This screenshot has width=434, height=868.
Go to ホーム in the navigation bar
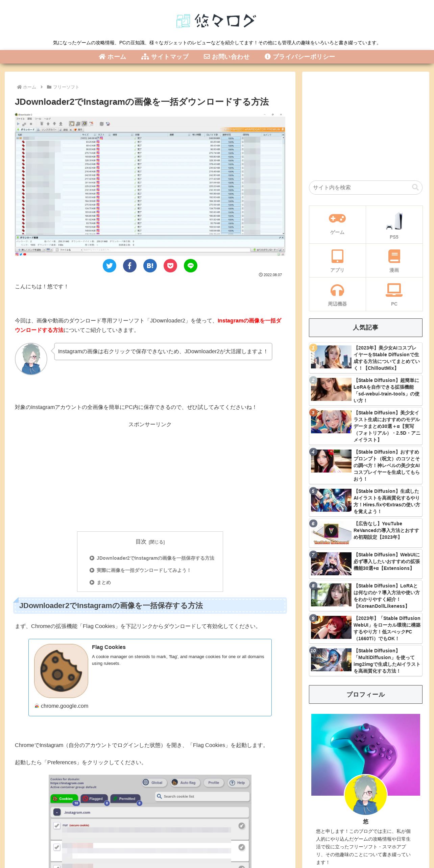tap(113, 57)
